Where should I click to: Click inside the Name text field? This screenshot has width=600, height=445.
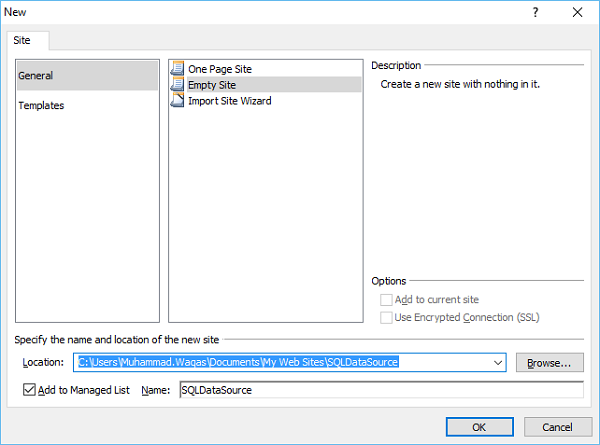(x=380, y=390)
